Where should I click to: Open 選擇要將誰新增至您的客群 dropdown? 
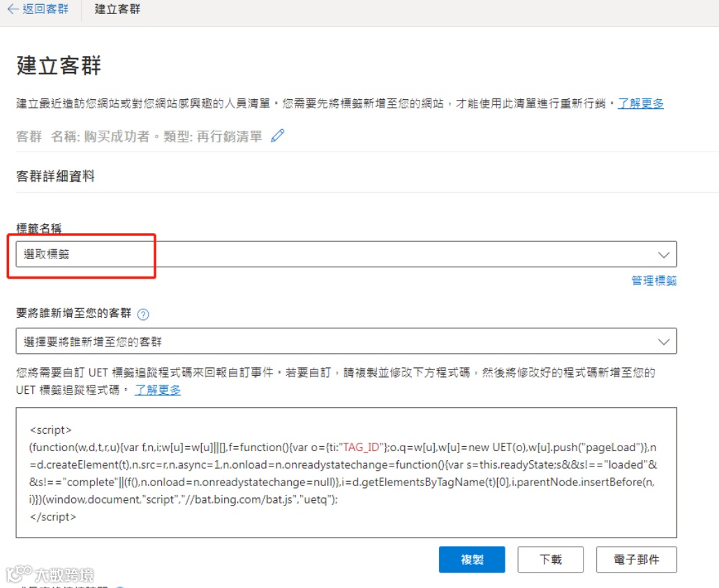pyautogui.click(x=346, y=341)
